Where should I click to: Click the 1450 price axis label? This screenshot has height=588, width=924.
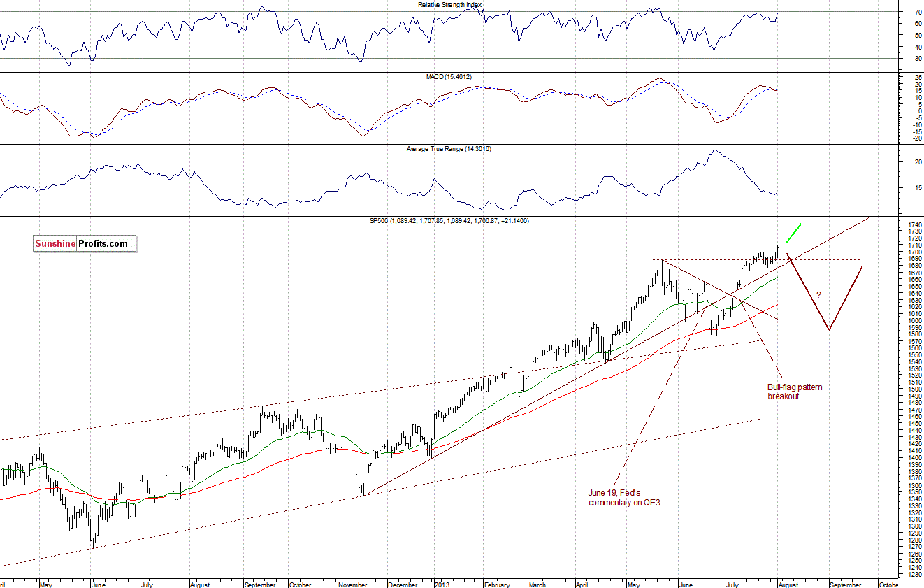point(915,423)
